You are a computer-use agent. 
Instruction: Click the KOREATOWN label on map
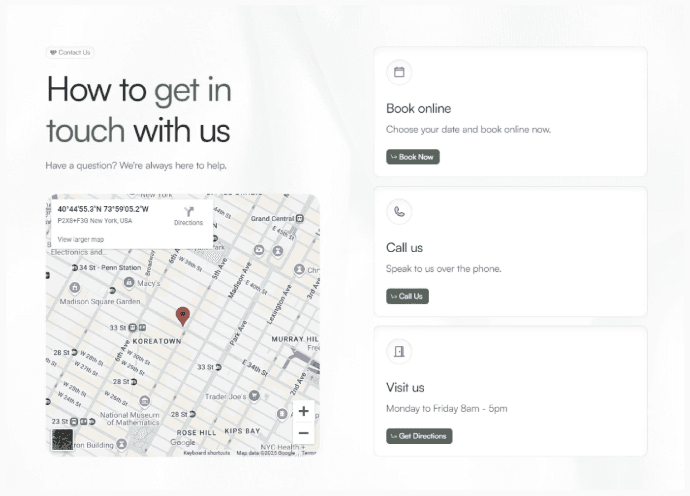coord(157,341)
